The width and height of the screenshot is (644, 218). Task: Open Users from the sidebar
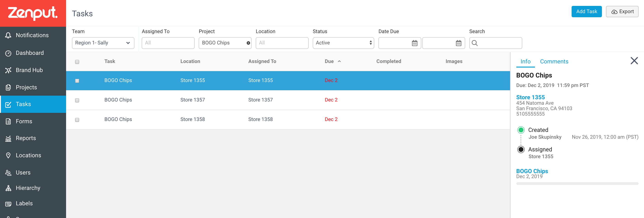33,173
